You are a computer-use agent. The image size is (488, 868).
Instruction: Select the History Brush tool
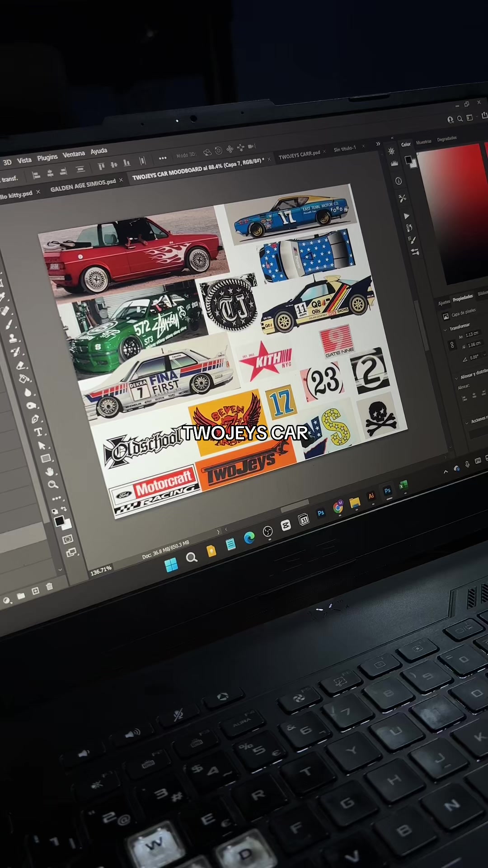click(17, 352)
